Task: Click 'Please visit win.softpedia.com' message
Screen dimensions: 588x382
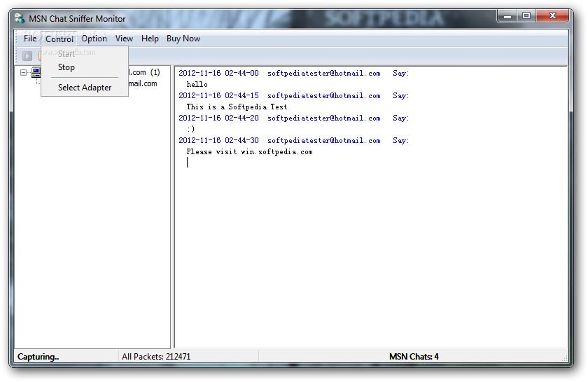Action: [x=249, y=151]
